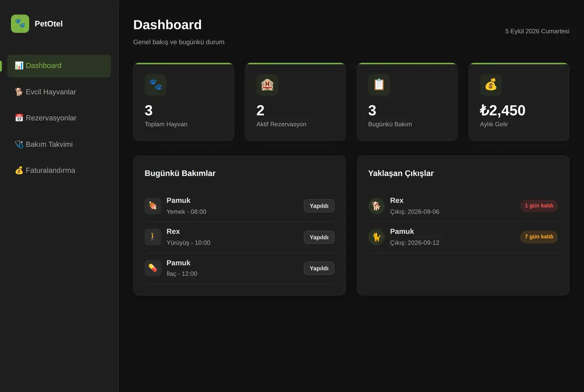
Task: Click the 'Bugünkü Bakım' card label
Action: click(x=390, y=124)
